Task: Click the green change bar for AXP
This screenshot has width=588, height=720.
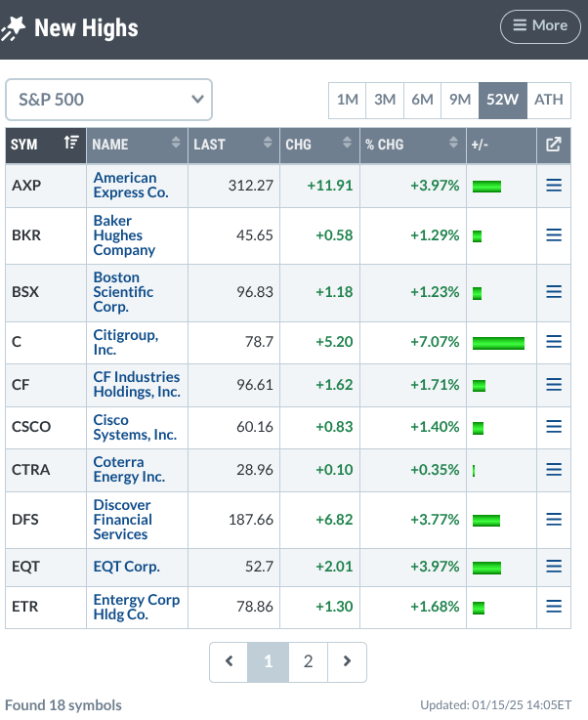Action: pos(486,187)
